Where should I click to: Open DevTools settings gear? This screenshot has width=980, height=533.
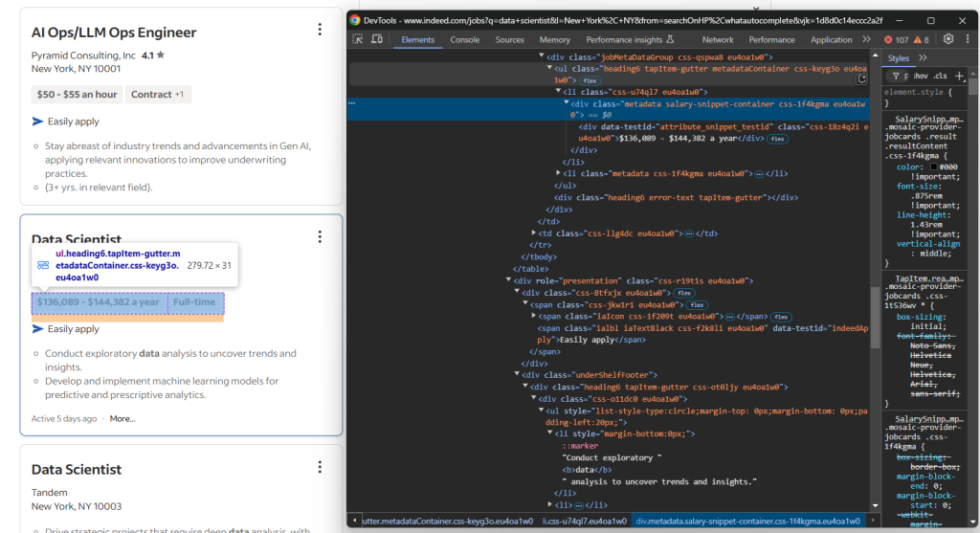(948, 38)
